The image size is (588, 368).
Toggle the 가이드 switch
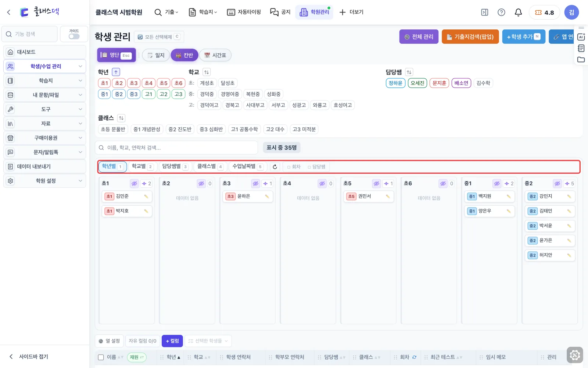click(x=74, y=36)
